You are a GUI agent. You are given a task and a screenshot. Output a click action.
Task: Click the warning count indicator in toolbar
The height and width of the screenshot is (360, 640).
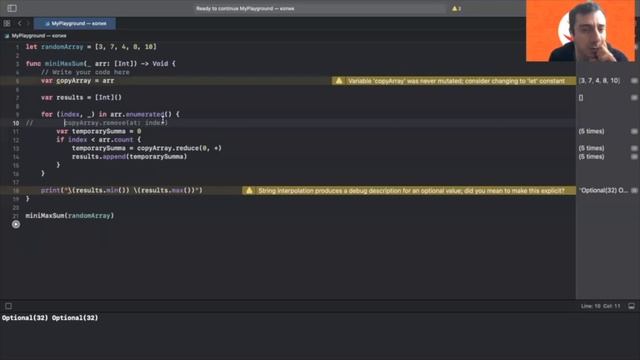coord(456,8)
